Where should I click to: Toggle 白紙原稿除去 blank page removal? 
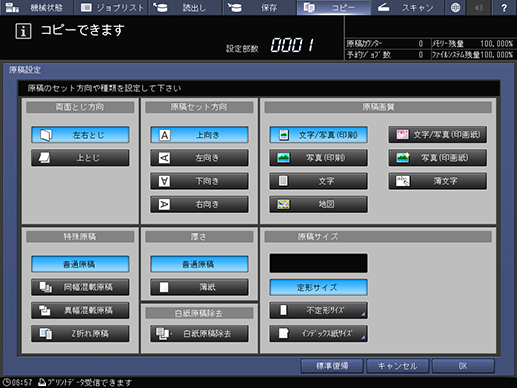pyautogui.click(x=199, y=333)
